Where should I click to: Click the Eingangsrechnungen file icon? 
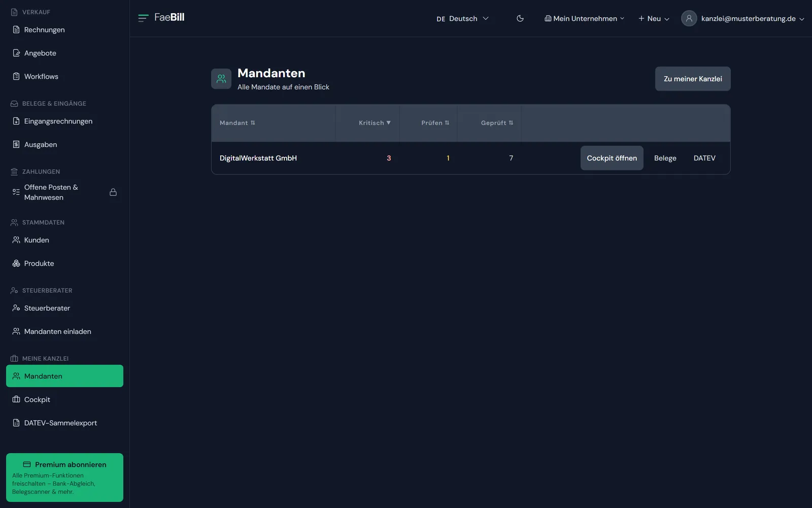pos(16,121)
